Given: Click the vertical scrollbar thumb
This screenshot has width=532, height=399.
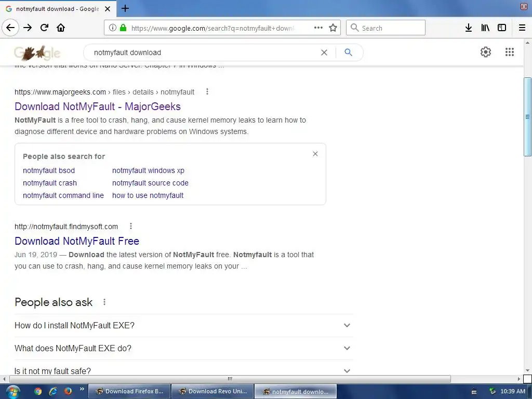Looking at the screenshot, I should [527, 116].
